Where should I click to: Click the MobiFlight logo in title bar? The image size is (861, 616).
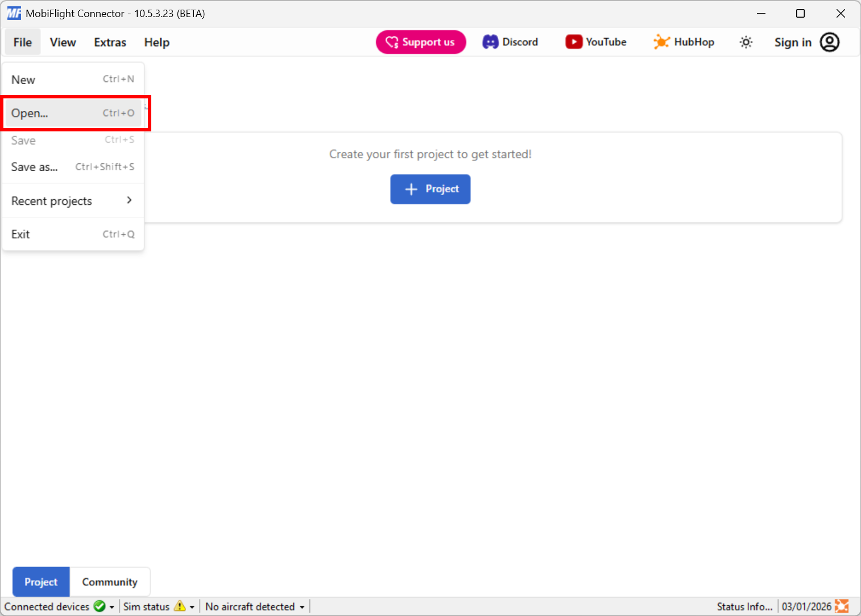coord(14,13)
